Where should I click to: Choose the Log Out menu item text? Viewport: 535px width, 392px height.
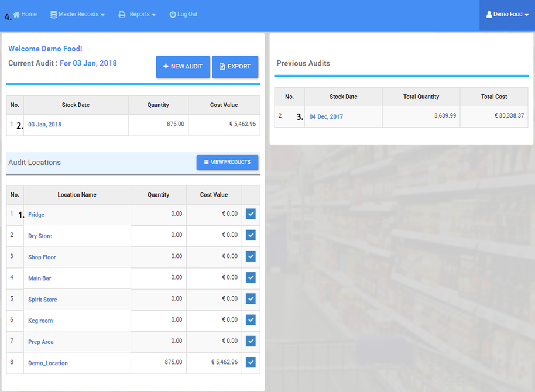click(187, 14)
